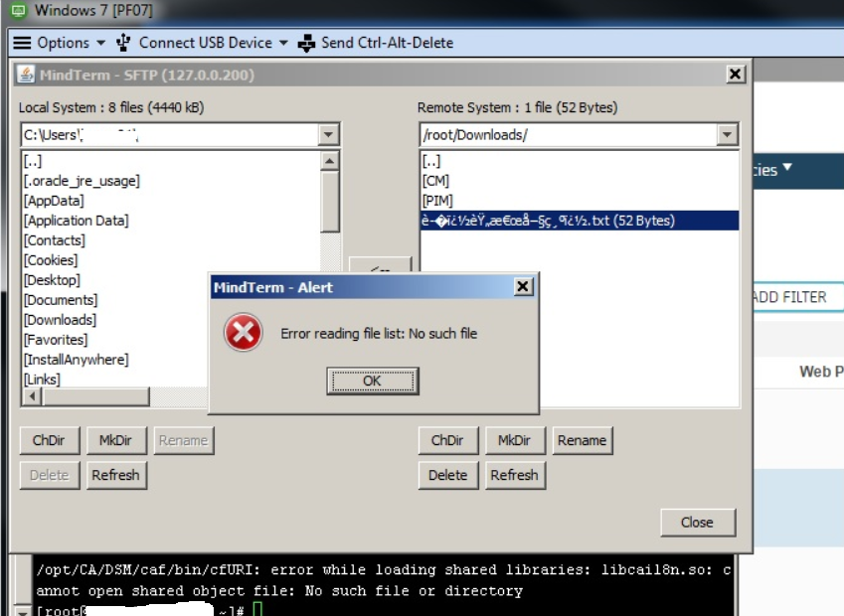Click Send Ctrl-Alt-Delete
This screenshot has width=844, height=616.
pos(376,43)
